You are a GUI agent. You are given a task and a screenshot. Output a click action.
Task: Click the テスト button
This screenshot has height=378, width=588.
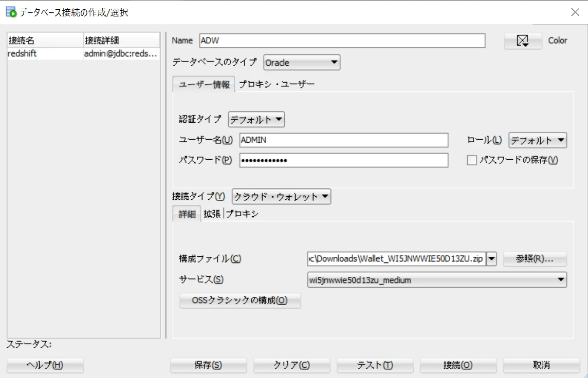[375, 365]
